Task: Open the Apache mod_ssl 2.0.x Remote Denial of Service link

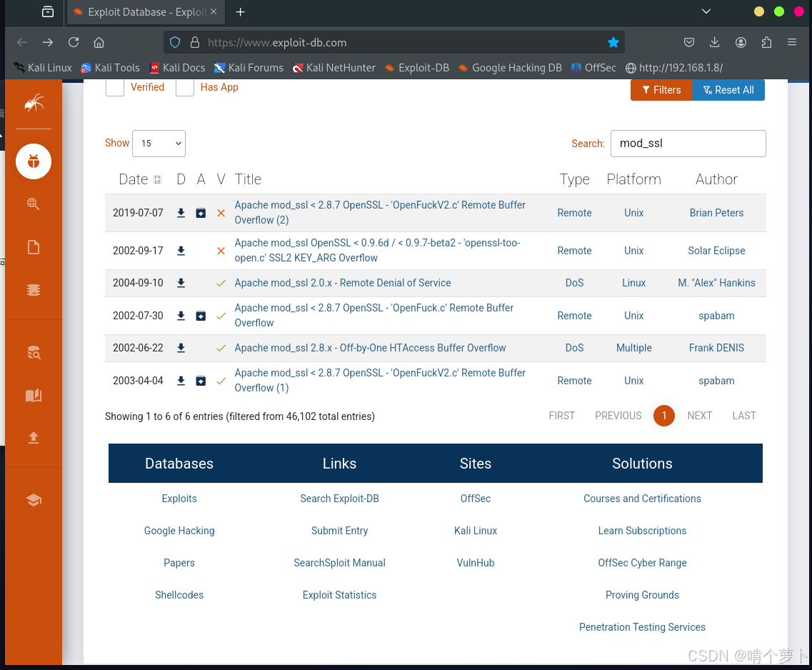Action: pos(343,283)
